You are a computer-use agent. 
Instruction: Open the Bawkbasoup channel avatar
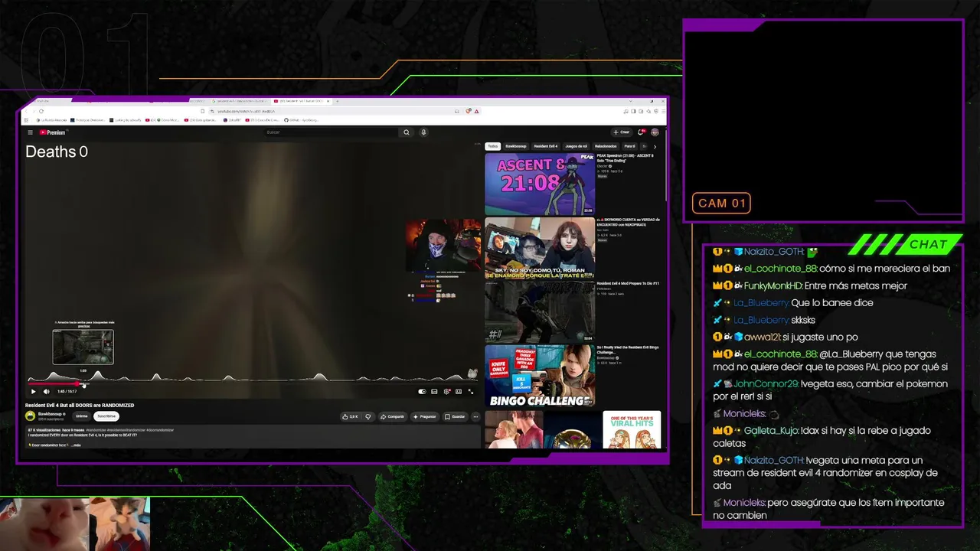31,416
